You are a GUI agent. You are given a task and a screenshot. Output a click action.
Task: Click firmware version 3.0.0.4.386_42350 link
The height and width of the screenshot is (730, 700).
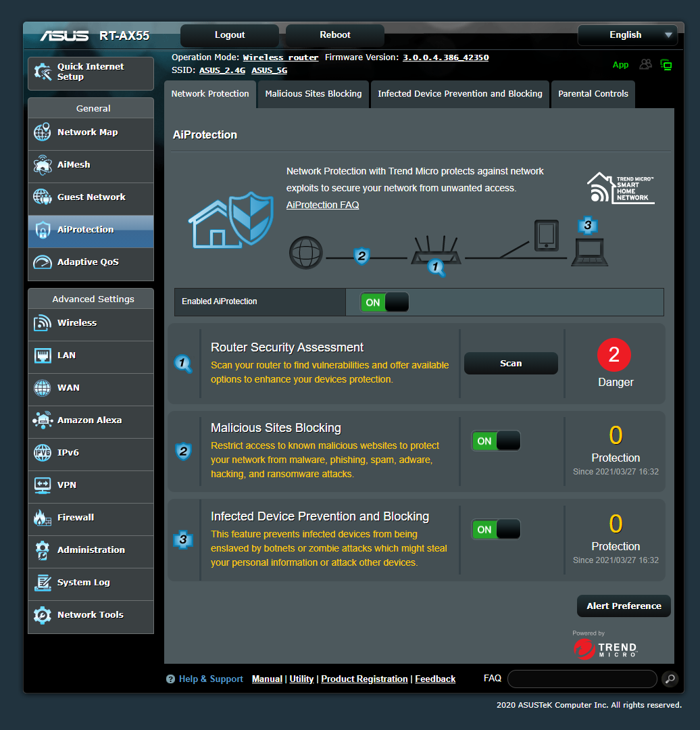445,57
